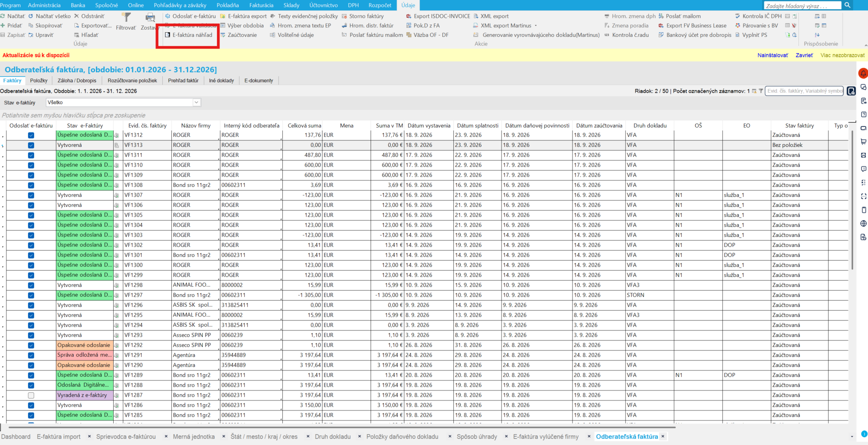Viewport: 868px width, 445px height.
Task: Click Zavrieť in the update bar
Action: click(804, 55)
